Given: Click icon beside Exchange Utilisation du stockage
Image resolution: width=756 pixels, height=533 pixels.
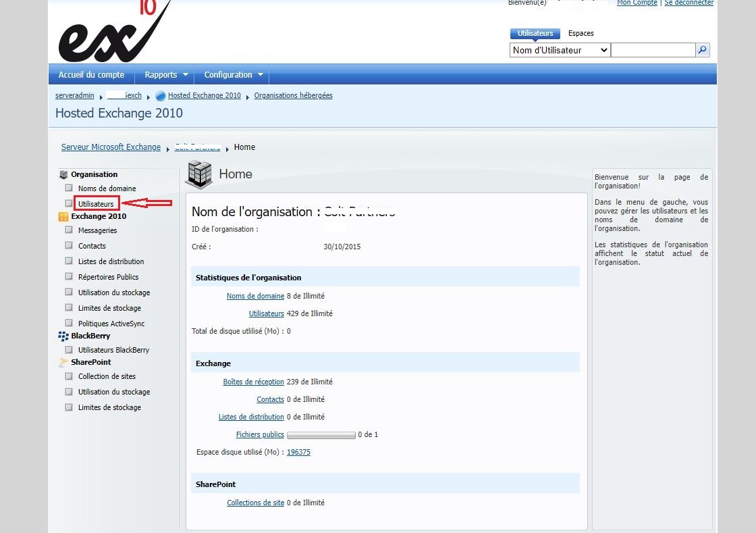Looking at the screenshot, I should [69, 293].
